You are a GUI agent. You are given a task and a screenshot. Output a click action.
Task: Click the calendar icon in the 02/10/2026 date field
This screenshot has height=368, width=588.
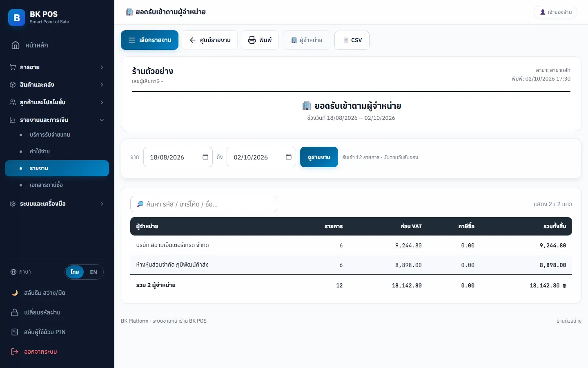[289, 157]
